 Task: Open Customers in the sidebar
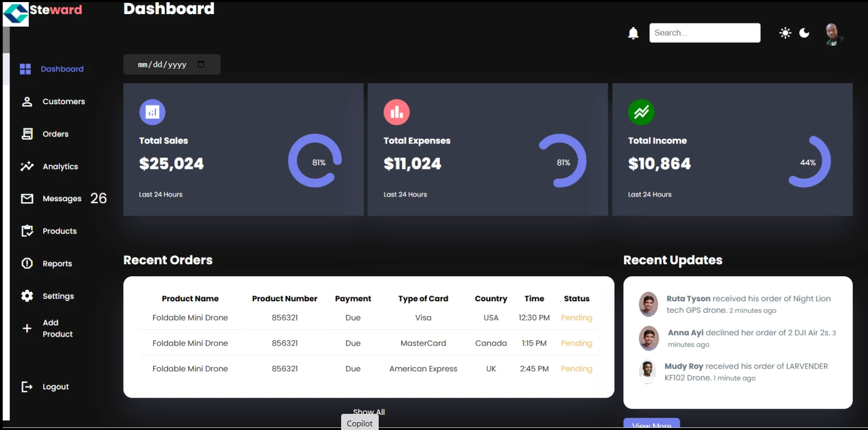[x=63, y=102]
